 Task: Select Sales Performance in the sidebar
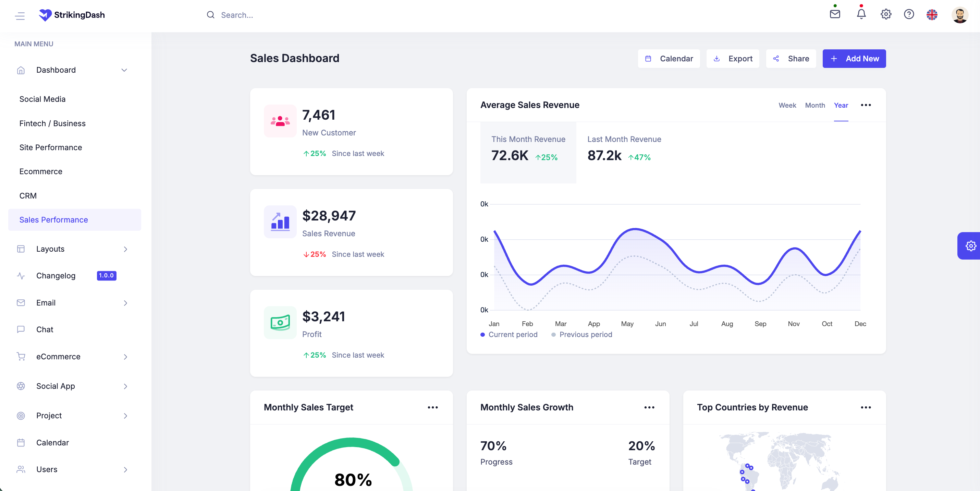[53, 220]
